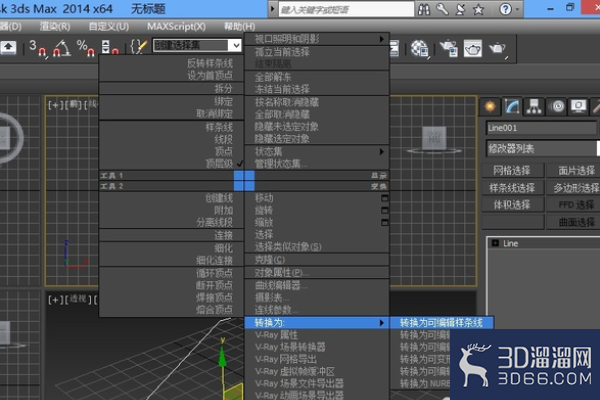Viewport: 600px width, 400px height.
Task: Choose 转换为可编辑样条线 in the submenu
Action: [442, 323]
